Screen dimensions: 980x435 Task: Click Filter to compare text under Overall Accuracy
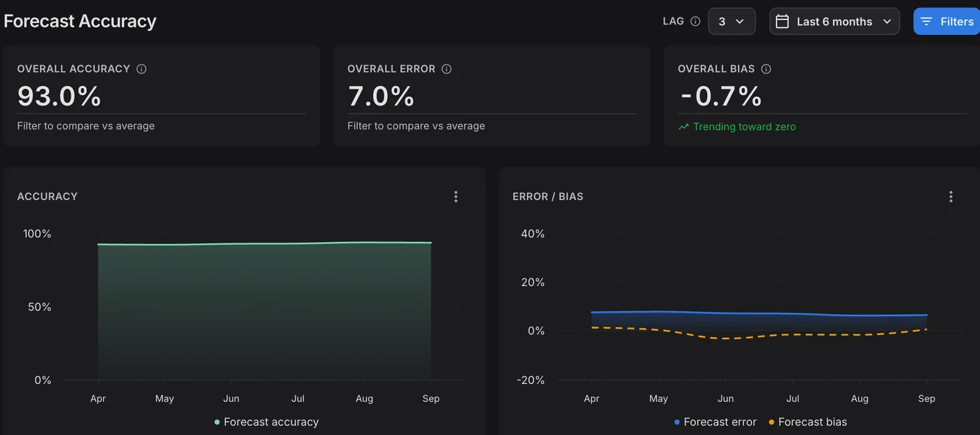click(x=86, y=126)
